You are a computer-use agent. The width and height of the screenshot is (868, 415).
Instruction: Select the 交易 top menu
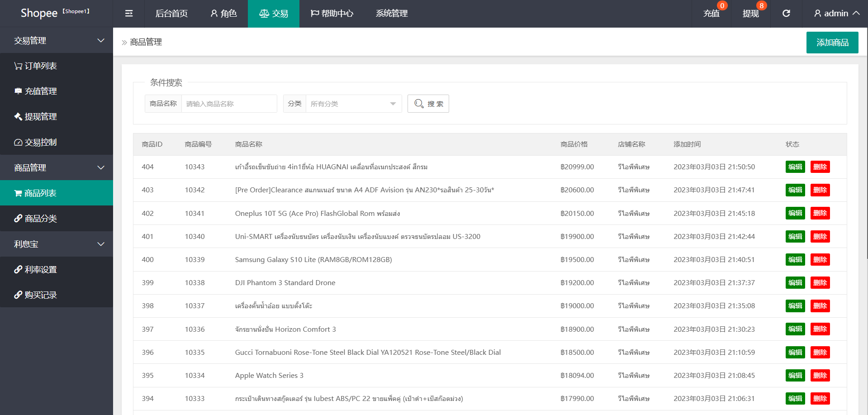[274, 14]
